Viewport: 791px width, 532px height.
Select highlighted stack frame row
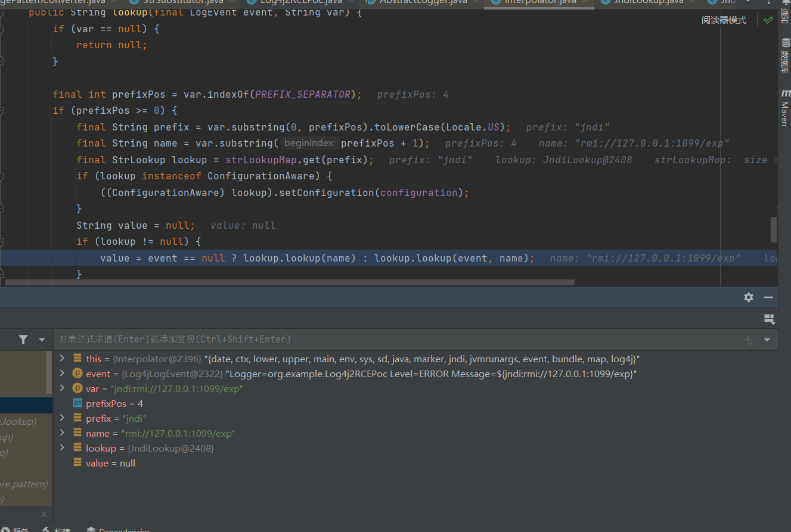coord(26,406)
